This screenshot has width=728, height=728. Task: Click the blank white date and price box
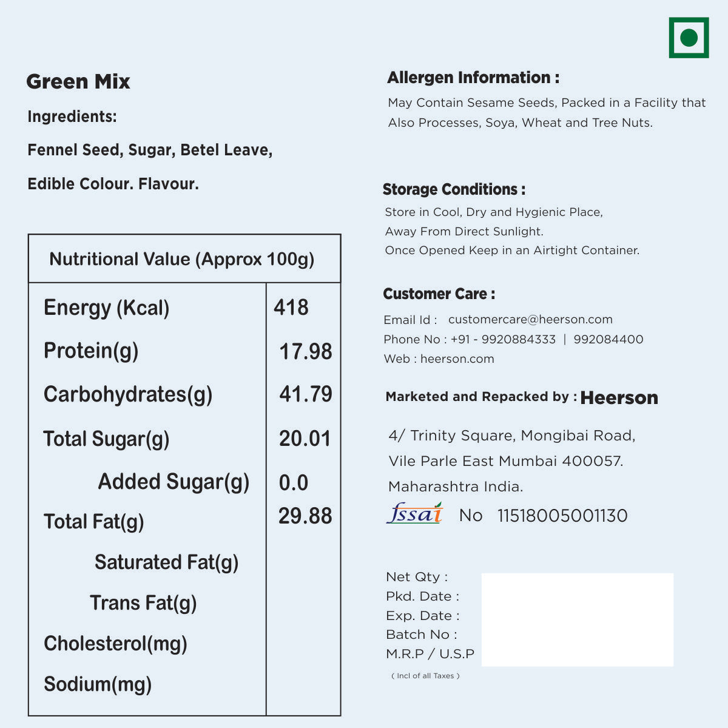(577, 619)
